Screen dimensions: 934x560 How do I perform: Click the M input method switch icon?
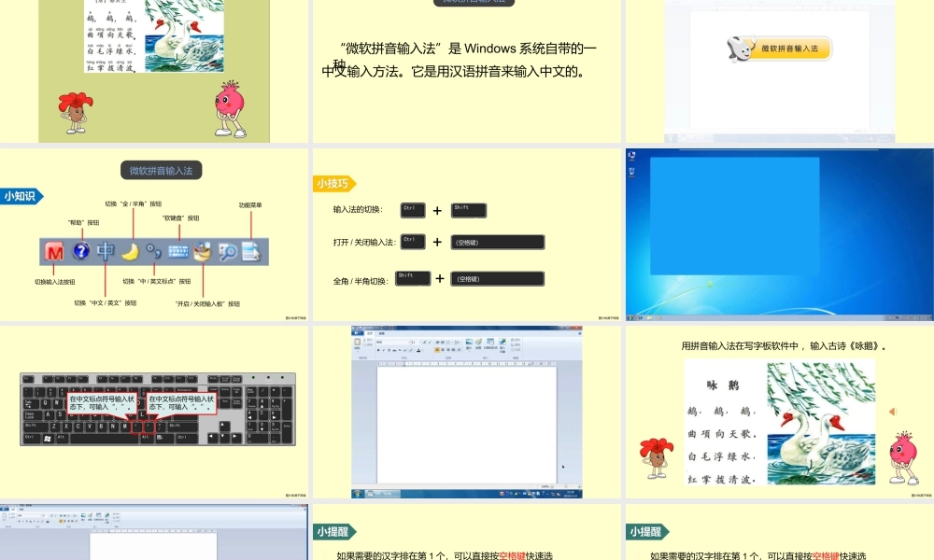55,252
